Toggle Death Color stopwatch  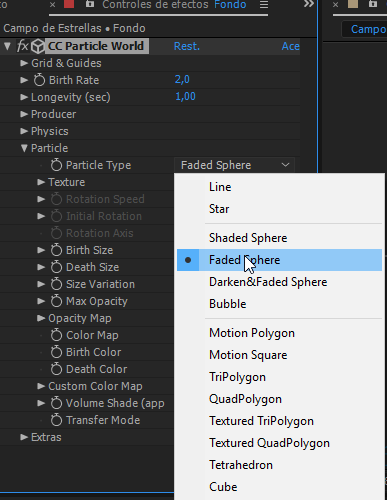point(56,369)
